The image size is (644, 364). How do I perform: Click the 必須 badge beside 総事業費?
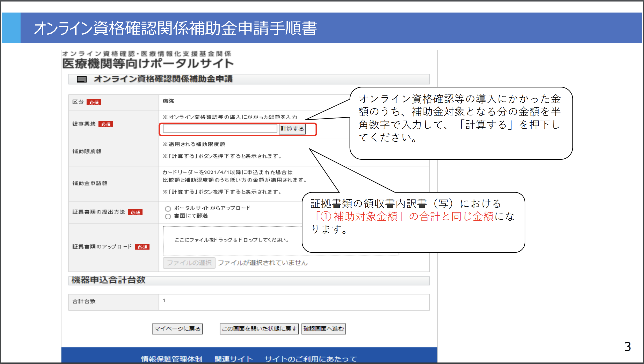point(106,124)
